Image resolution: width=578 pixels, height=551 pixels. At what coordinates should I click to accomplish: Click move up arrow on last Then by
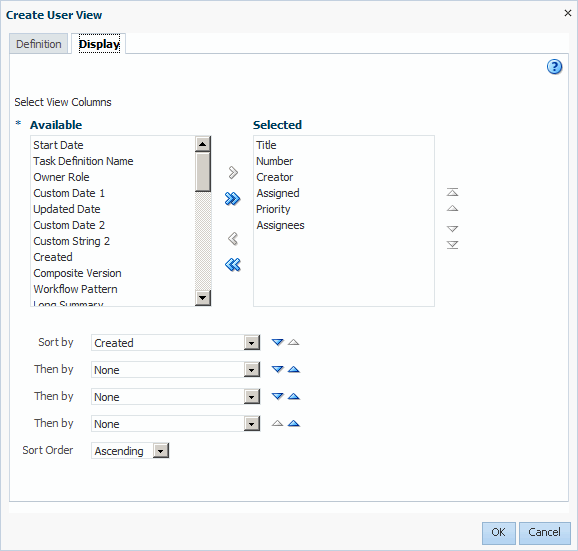(x=294, y=423)
